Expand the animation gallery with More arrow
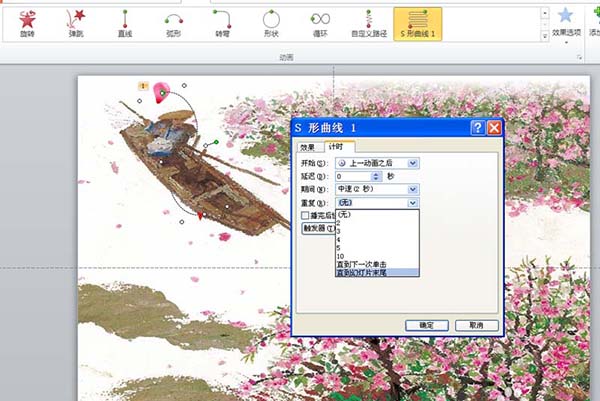This screenshot has height=401, width=600. 545,36
